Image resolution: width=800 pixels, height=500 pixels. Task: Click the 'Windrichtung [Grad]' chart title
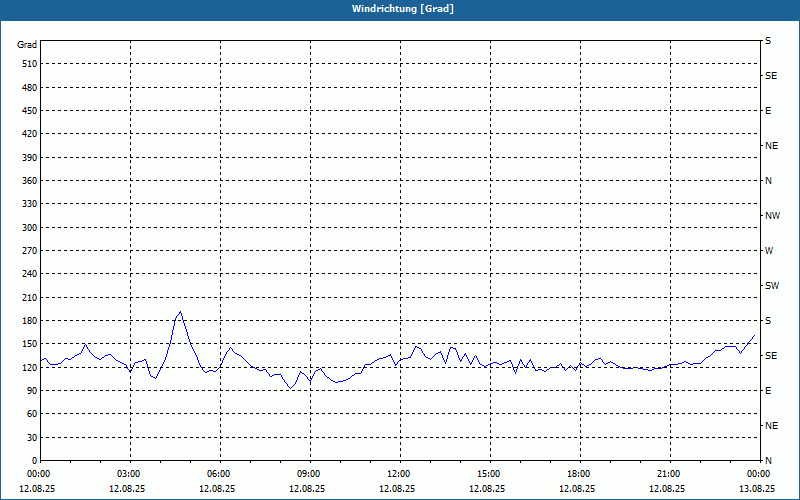403,9
